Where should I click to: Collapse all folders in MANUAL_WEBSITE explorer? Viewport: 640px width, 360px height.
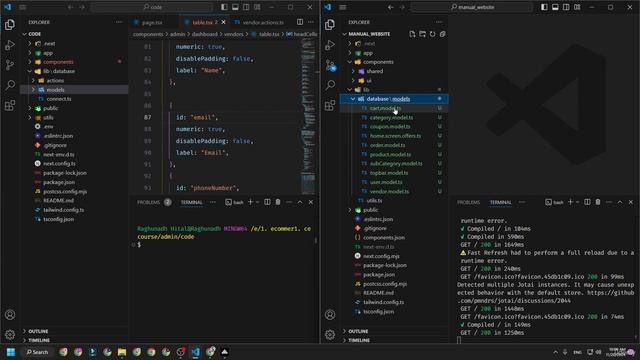click(x=442, y=34)
